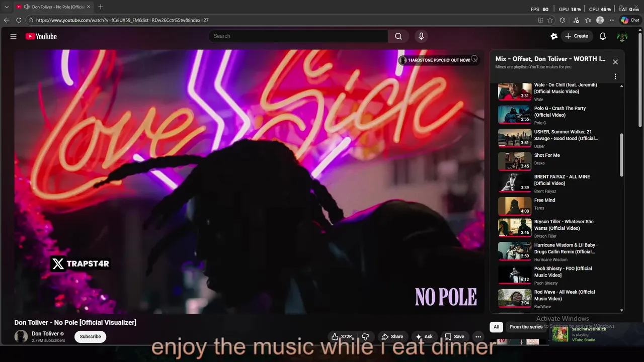
Task: Select the From the series chip
Action: tap(526, 327)
